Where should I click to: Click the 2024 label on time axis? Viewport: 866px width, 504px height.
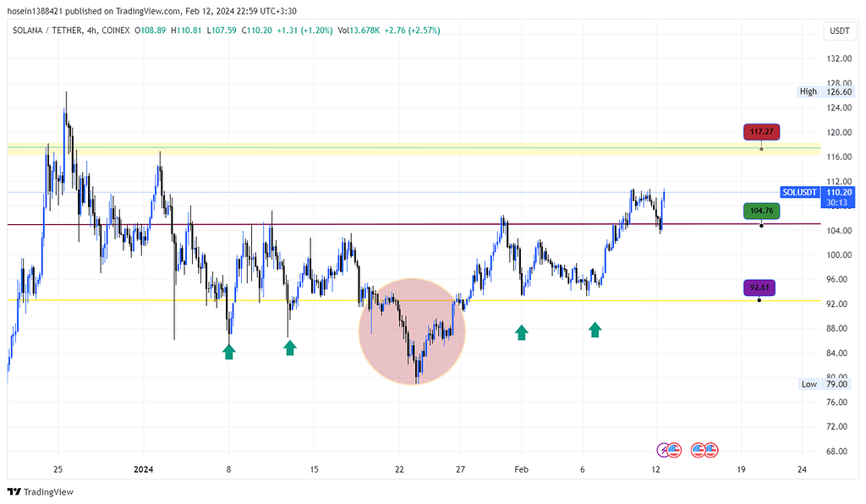(144, 469)
